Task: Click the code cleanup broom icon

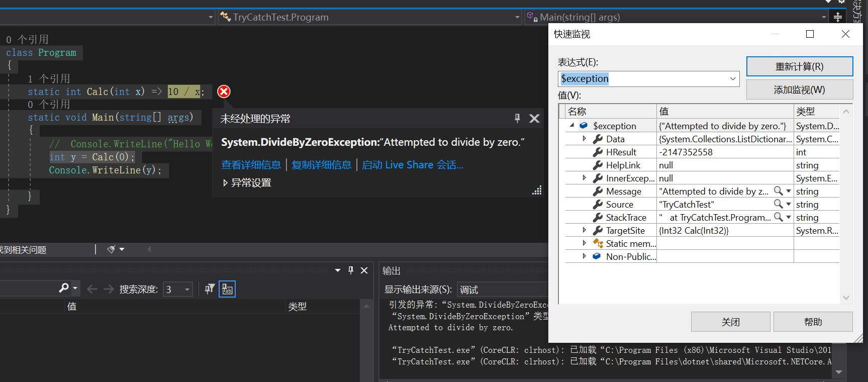Action: [111, 249]
